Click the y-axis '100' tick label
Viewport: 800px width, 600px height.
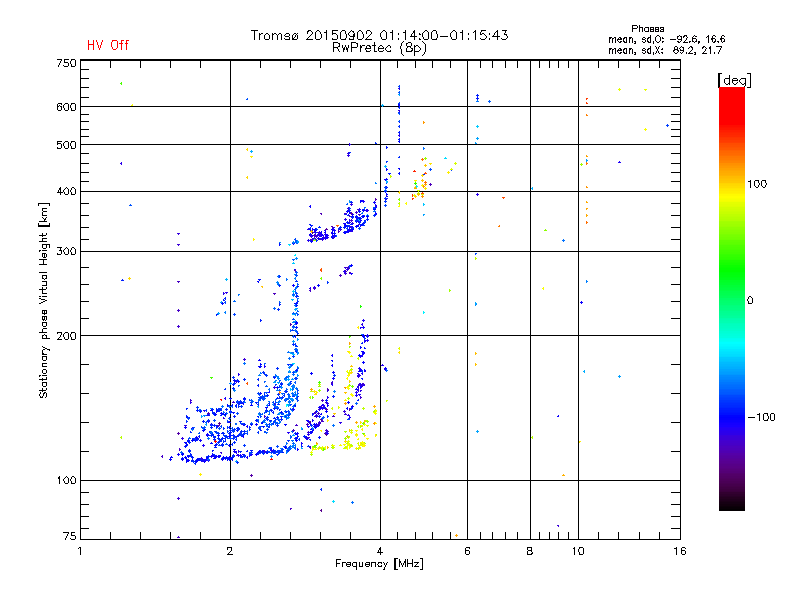coord(66,480)
